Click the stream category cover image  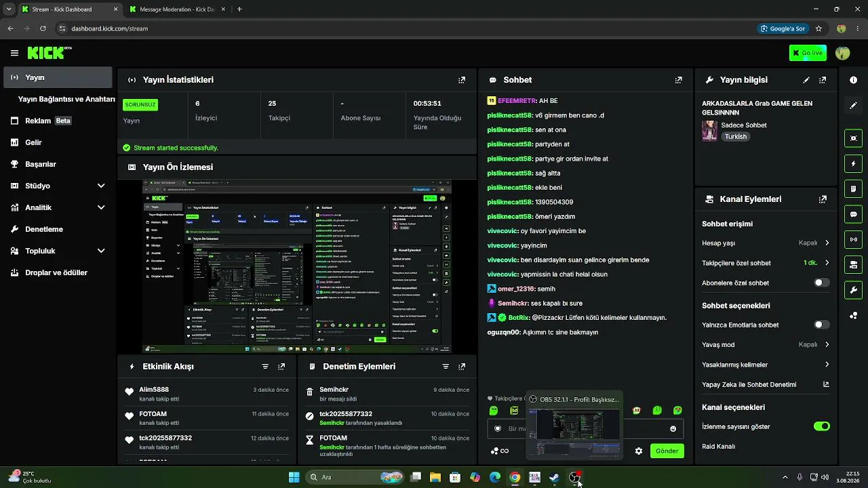(709, 131)
